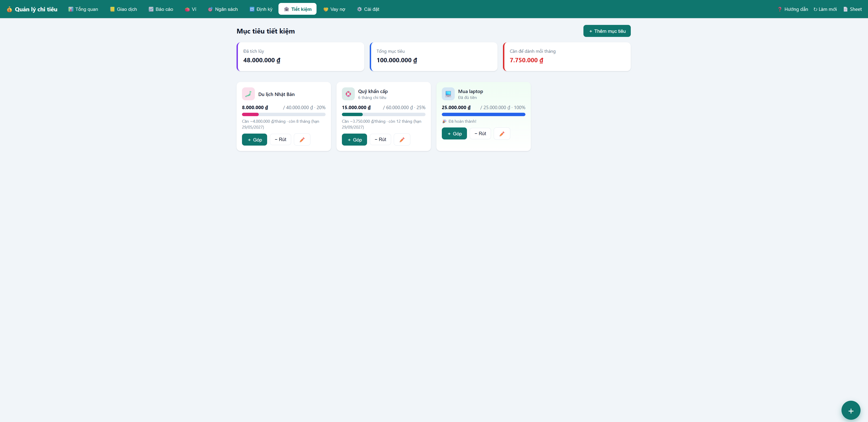Edit Du lịch Nhật Bản with pencil icon

pos(302,139)
